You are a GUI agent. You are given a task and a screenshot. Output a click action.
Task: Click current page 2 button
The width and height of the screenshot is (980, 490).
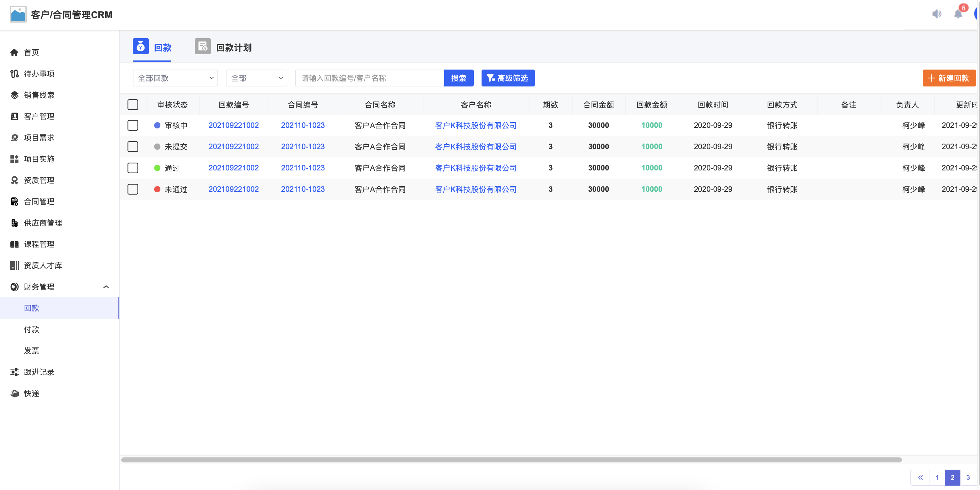coord(953,477)
